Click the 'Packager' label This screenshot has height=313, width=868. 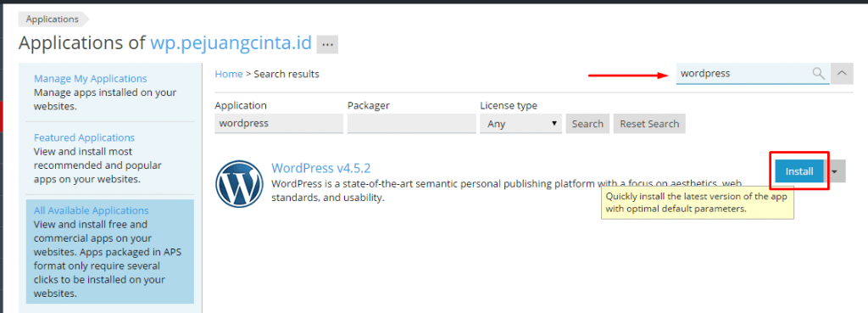(368, 105)
